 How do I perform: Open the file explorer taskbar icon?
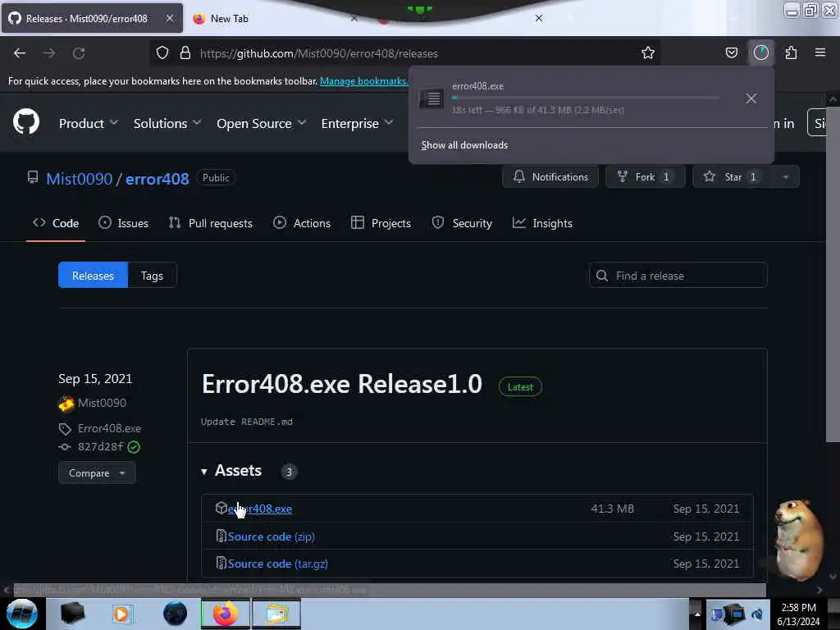276,614
